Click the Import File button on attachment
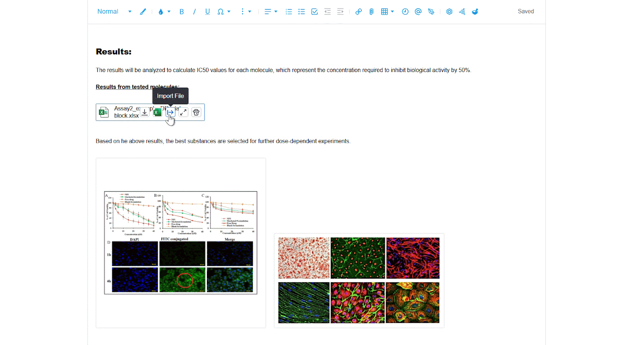The height and width of the screenshot is (345, 644). 170,112
